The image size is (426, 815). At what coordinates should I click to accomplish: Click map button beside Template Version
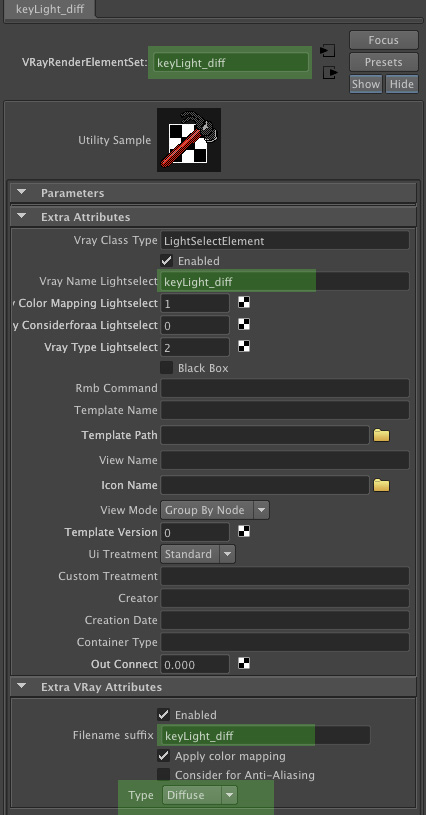pos(244,531)
